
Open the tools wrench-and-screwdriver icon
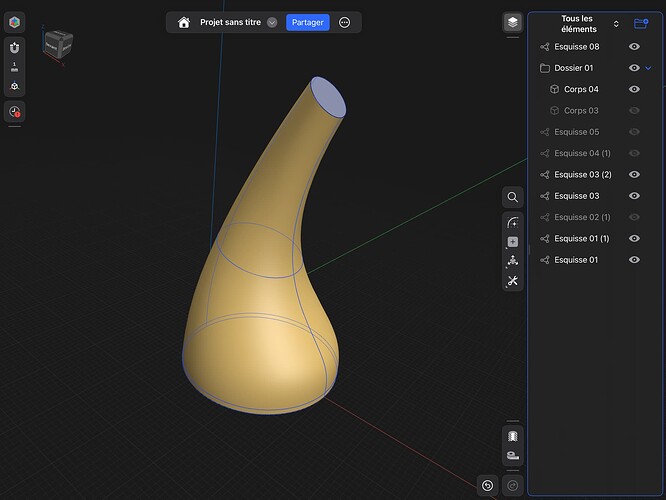coord(513,281)
